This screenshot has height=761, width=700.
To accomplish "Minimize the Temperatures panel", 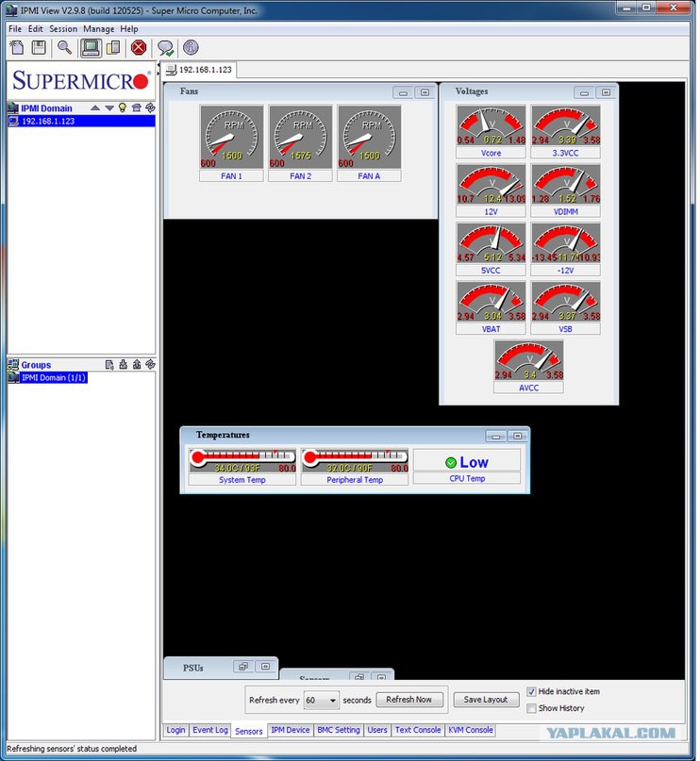I will (495, 436).
